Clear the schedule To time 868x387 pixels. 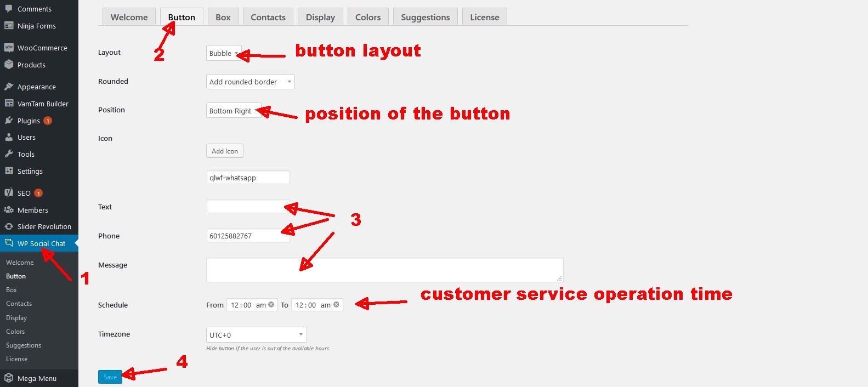click(x=336, y=305)
